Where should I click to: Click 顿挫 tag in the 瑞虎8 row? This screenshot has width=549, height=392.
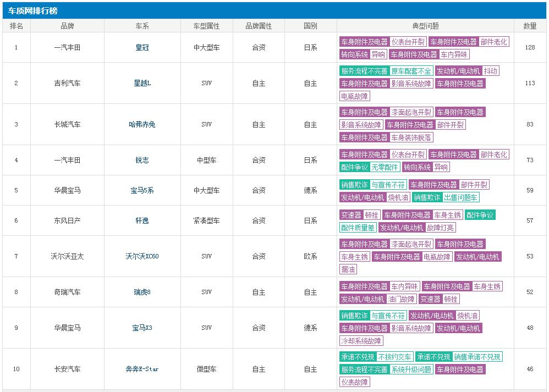[451, 299]
